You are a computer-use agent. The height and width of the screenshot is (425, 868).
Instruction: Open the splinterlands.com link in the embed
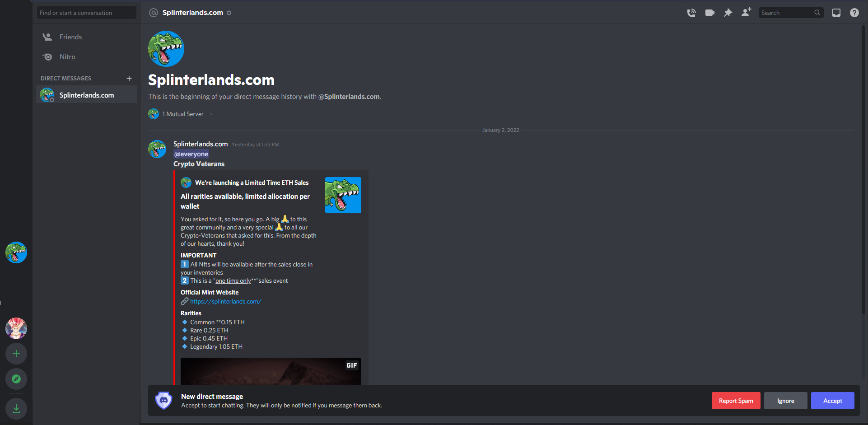coord(226,301)
